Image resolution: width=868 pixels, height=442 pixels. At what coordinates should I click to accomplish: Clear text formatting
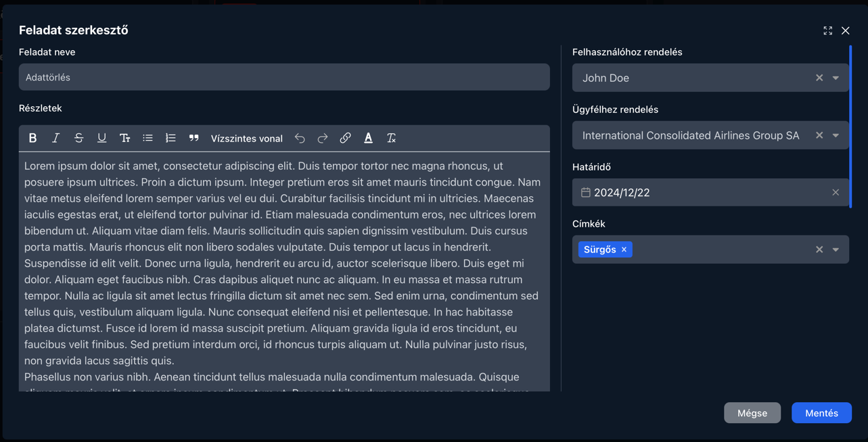pyautogui.click(x=391, y=138)
